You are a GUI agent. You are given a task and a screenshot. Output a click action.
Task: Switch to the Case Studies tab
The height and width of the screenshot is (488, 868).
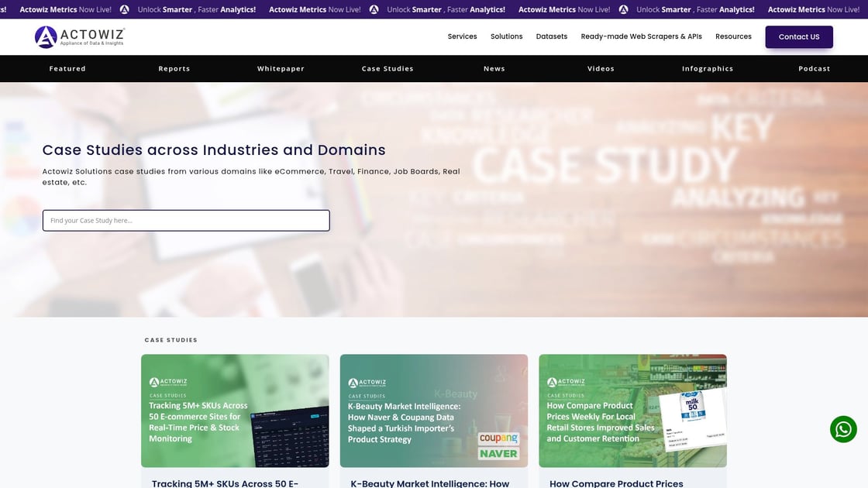pyautogui.click(x=387, y=69)
